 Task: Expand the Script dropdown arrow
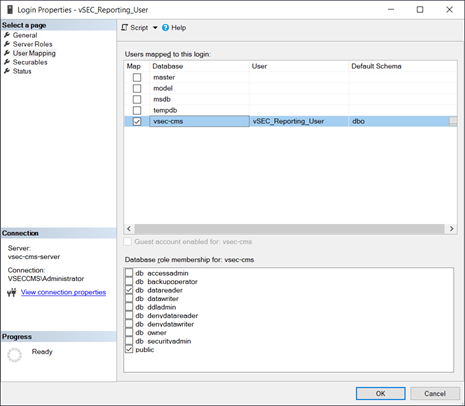point(155,28)
